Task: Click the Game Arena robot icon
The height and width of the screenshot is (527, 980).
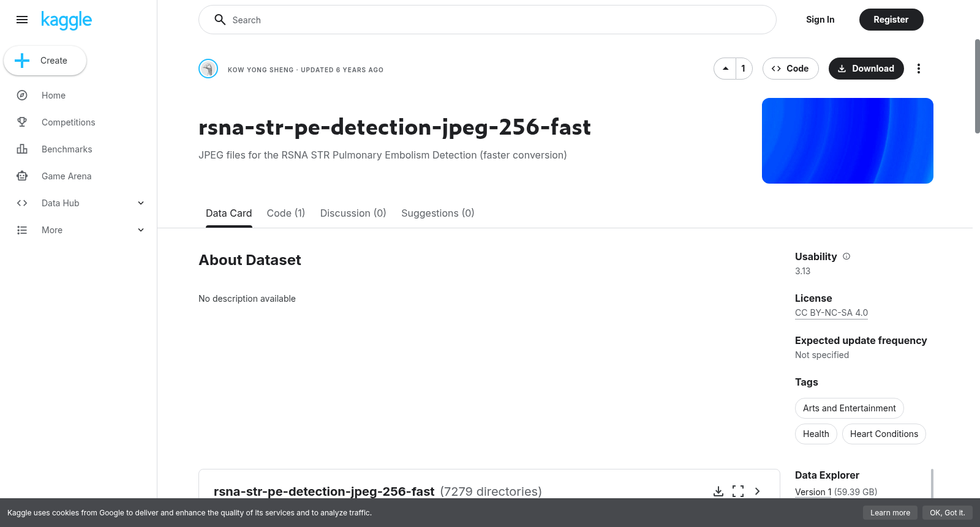Action: click(x=22, y=176)
